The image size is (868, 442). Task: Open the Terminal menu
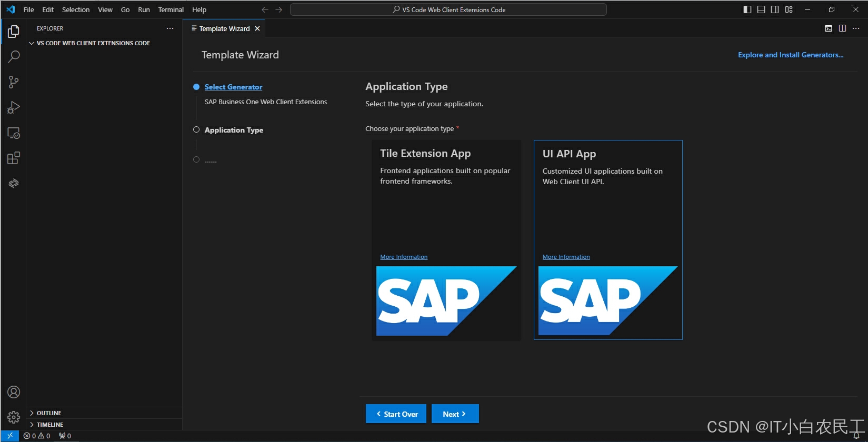pyautogui.click(x=171, y=9)
